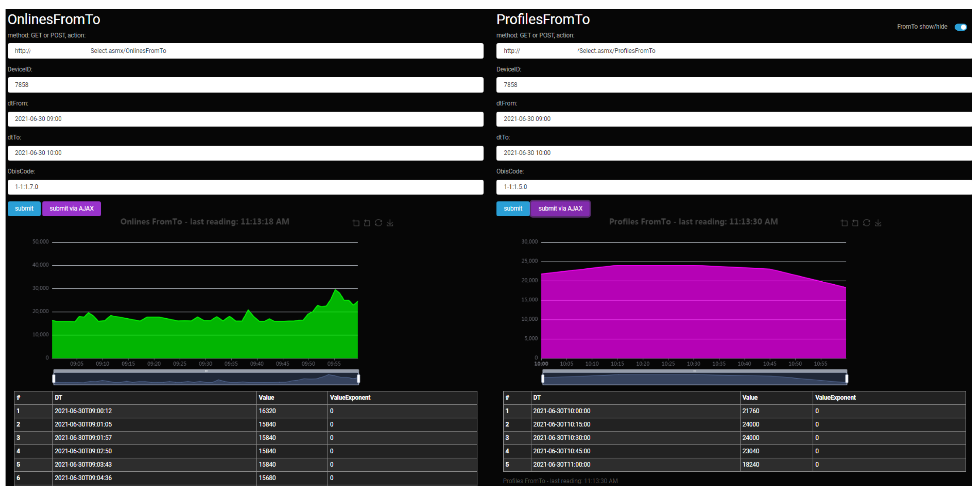Click restore (refresh) icon on Onlines chart

coord(378,223)
